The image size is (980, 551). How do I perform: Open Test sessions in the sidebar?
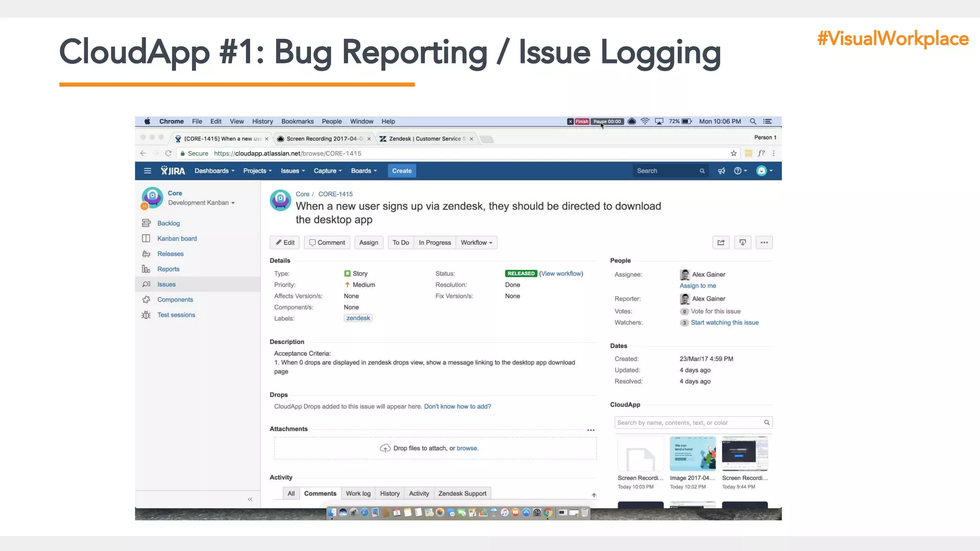click(x=176, y=315)
